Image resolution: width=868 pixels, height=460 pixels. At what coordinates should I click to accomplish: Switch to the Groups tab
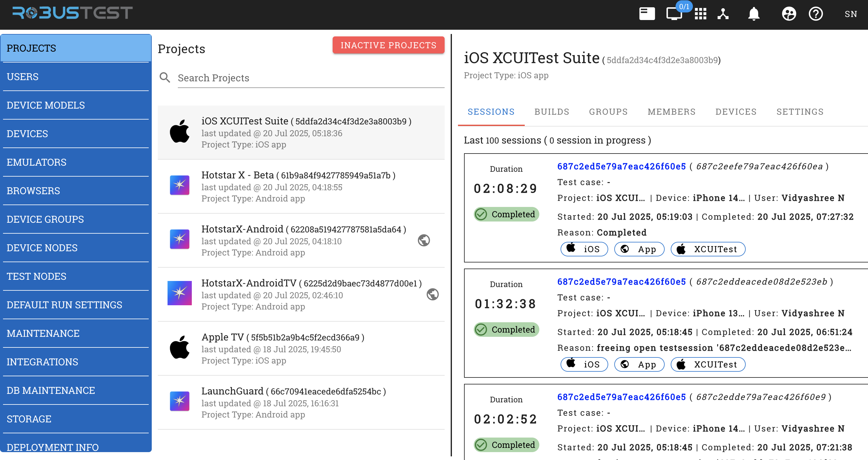[608, 112]
